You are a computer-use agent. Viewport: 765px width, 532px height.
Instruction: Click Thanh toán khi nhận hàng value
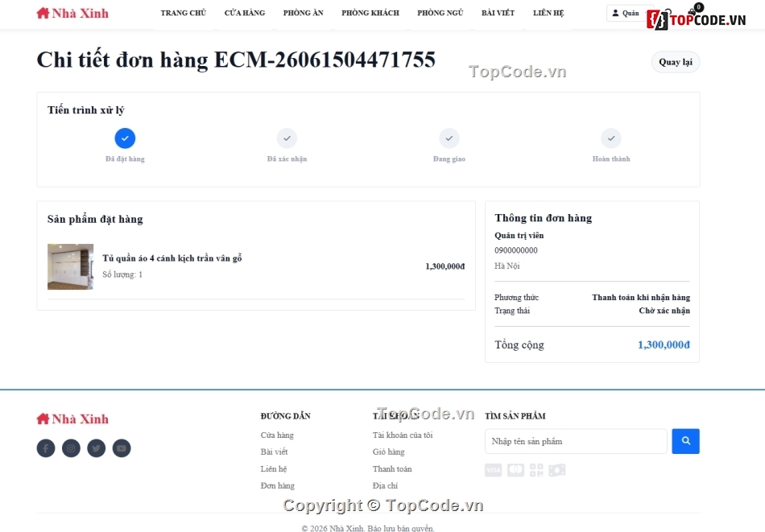coord(641,298)
